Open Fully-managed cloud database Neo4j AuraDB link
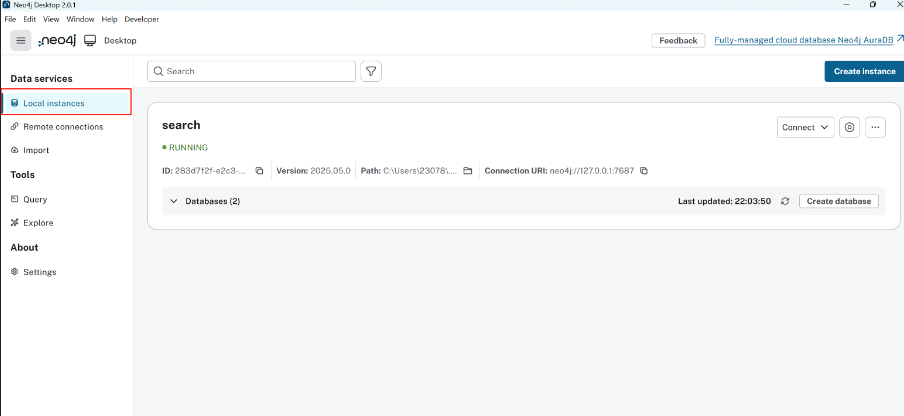The image size is (904, 416). pyautogui.click(x=804, y=40)
